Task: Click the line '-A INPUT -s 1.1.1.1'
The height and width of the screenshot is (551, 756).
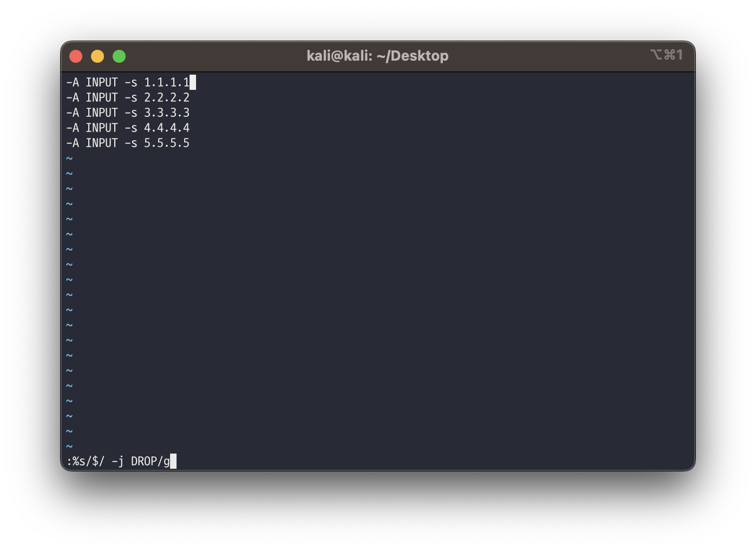Action: pyautogui.click(x=128, y=82)
